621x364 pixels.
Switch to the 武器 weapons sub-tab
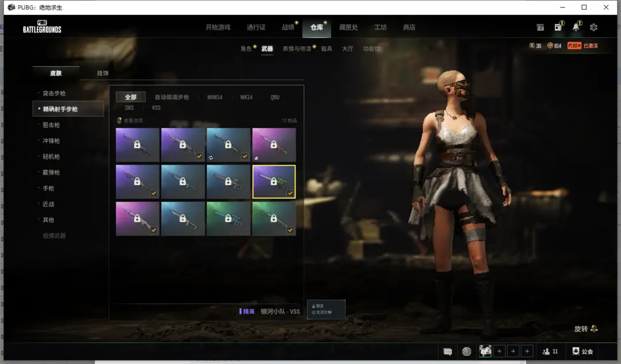tap(267, 49)
